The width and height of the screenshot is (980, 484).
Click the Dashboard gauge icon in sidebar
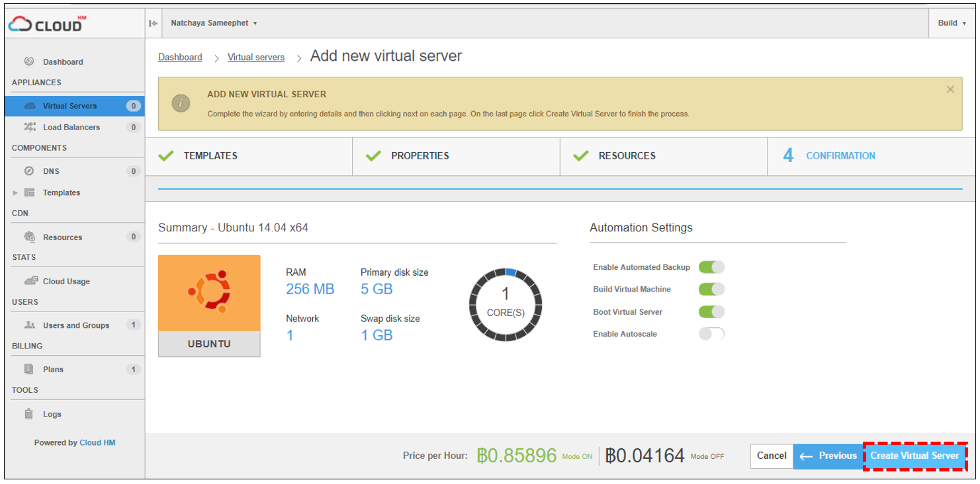pyautogui.click(x=29, y=61)
